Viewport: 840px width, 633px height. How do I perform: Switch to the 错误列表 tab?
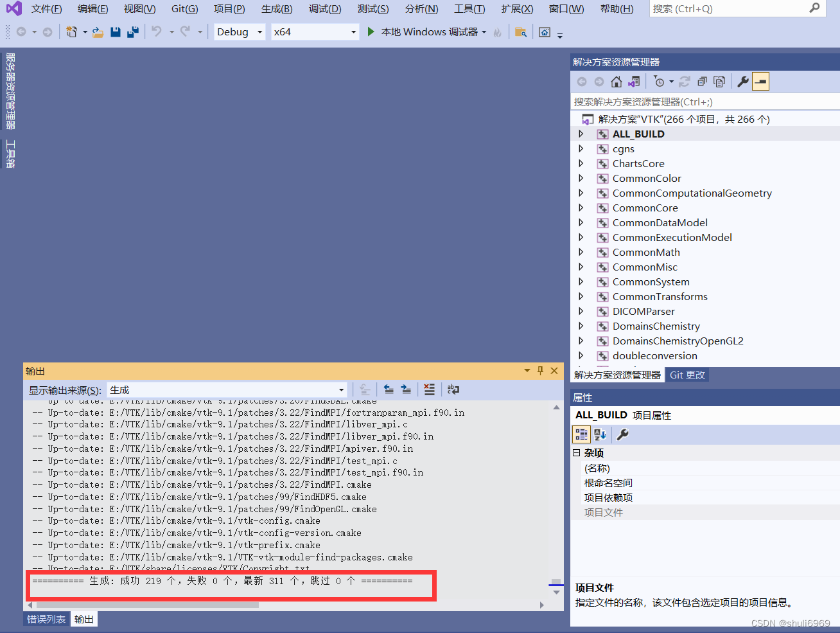(46, 620)
